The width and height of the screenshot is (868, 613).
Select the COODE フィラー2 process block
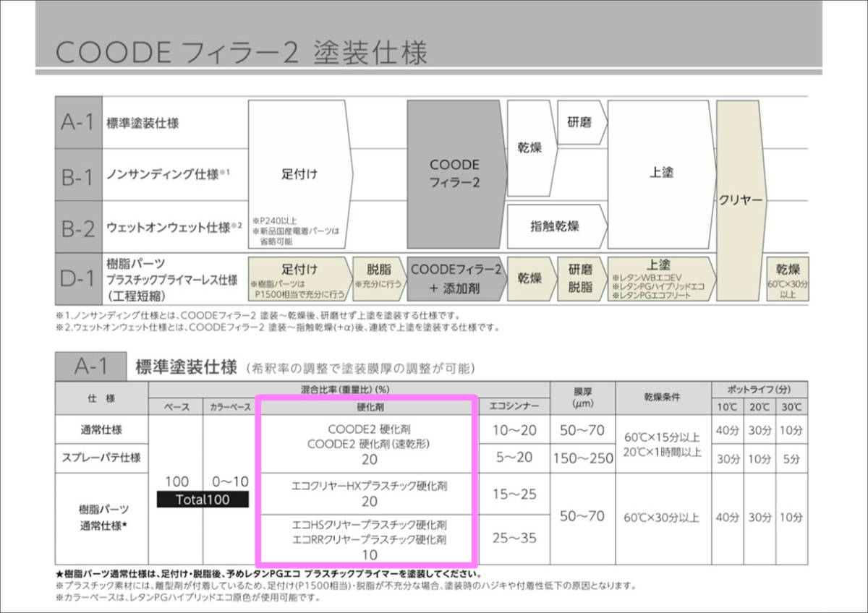(x=456, y=173)
